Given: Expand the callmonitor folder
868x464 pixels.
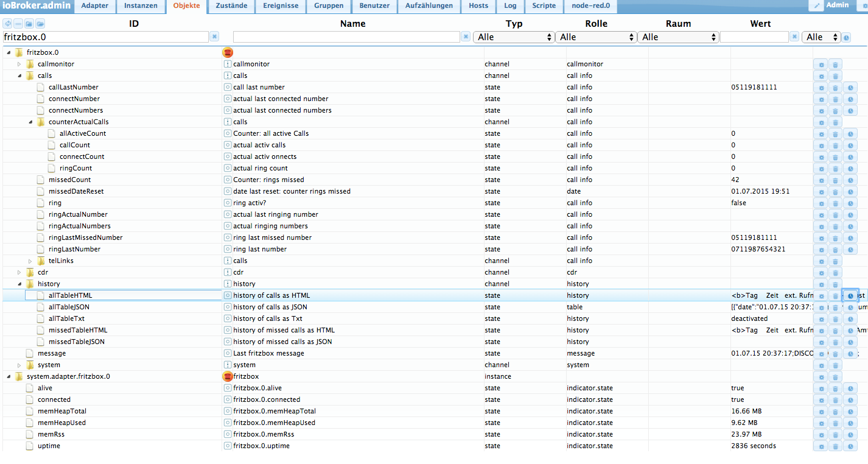Looking at the screenshot, I should pos(19,64).
